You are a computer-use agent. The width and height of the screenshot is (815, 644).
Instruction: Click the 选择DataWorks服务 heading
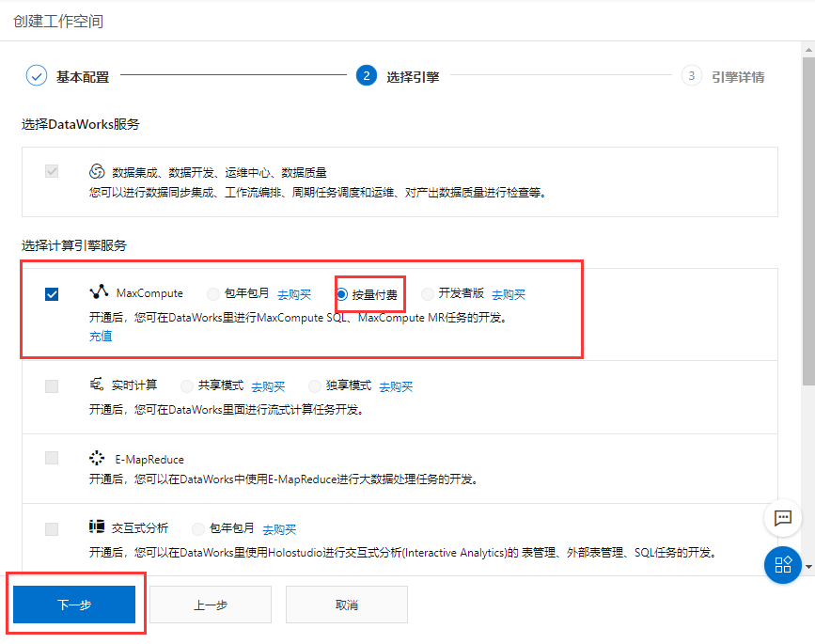point(81,124)
